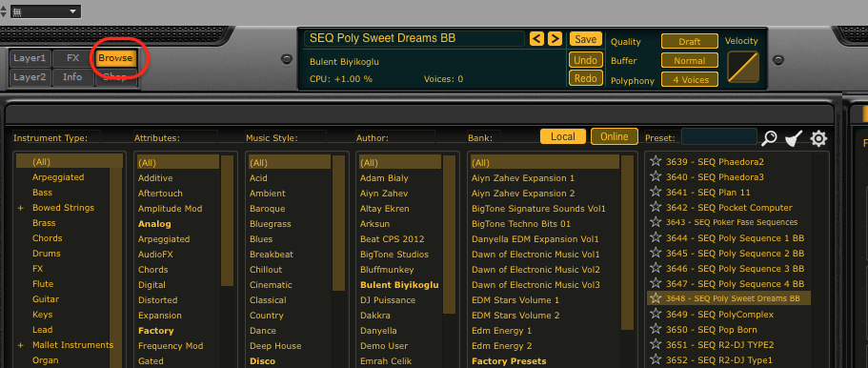The width and height of the screenshot is (868, 368).
Task: Favorite star for 3650 SEQ Pop Born
Action: 656,329
